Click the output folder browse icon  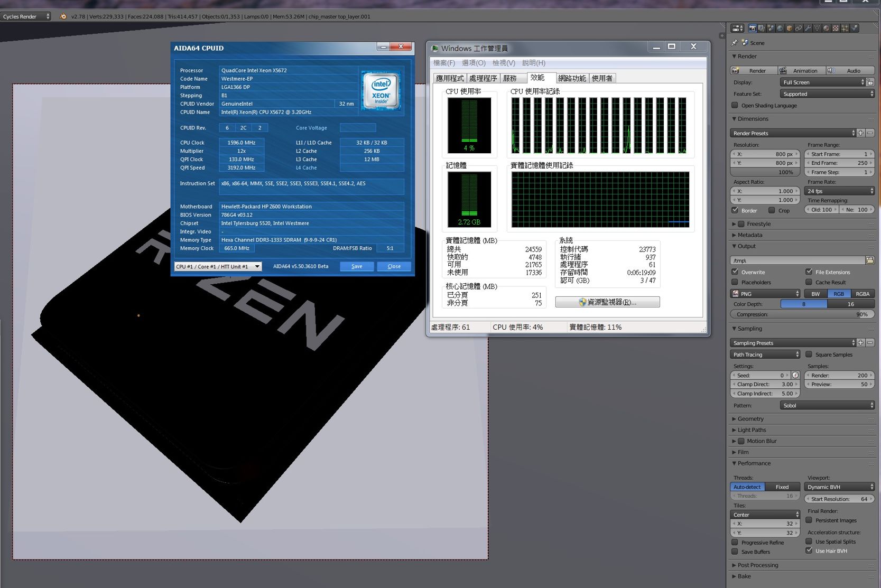point(869,260)
